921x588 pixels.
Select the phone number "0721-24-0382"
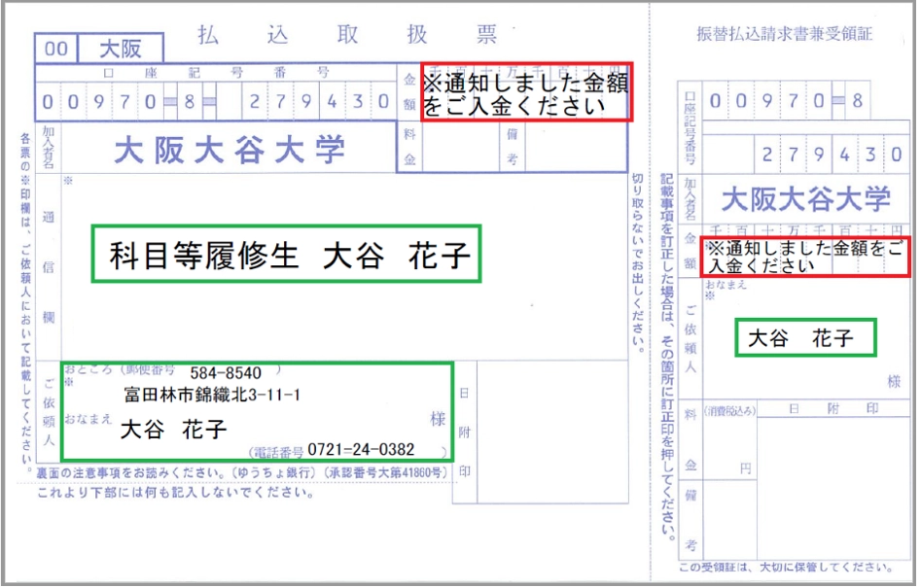(361, 450)
